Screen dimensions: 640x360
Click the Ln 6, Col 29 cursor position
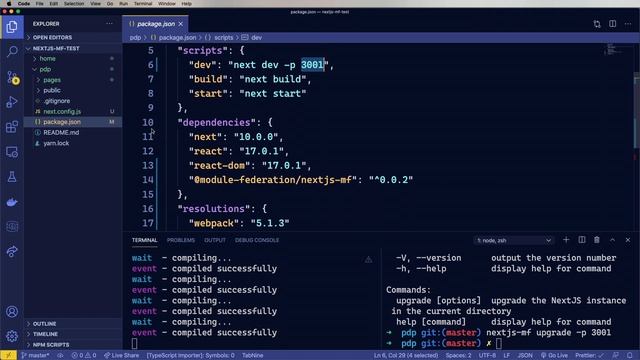[406, 355]
